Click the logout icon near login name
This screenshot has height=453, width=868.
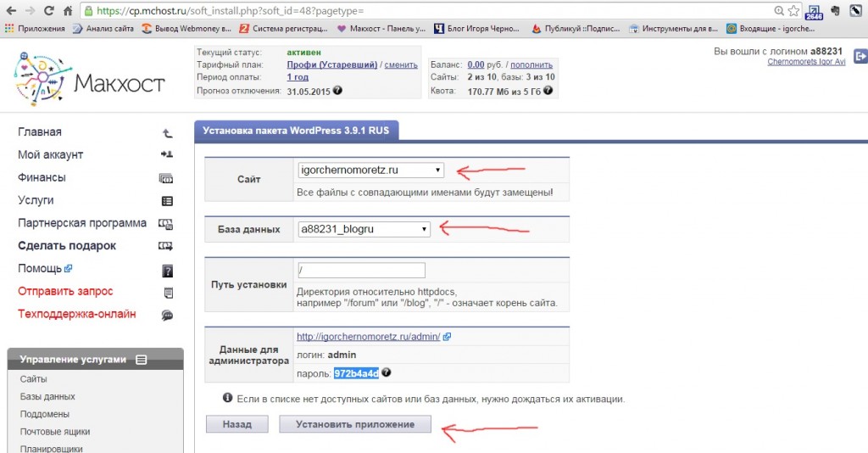point(860,56)
